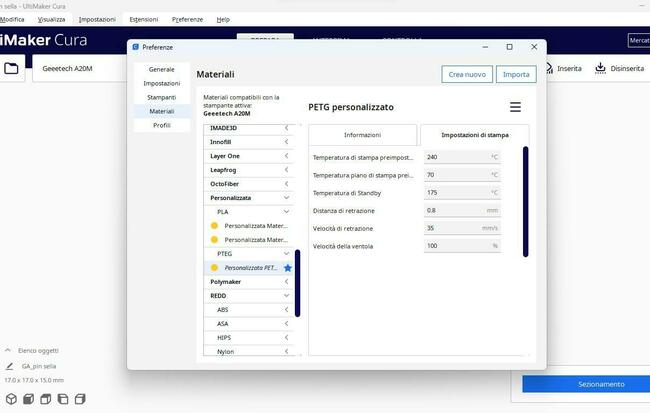Expand the Polymaker brand group
650x413 pixels.
[x=287, y=282]
